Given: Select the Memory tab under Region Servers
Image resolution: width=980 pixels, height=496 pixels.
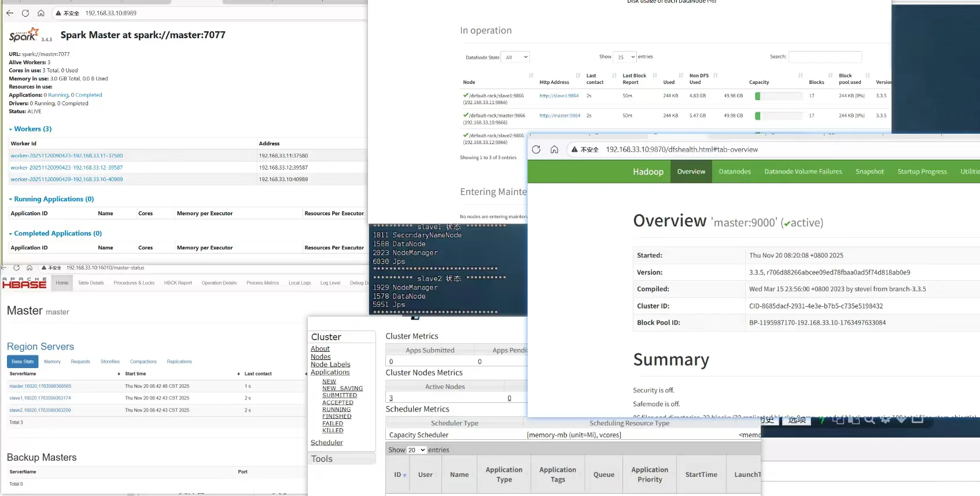Looking at the screenshot, I should pyautogui.click(x=52, y=362).
